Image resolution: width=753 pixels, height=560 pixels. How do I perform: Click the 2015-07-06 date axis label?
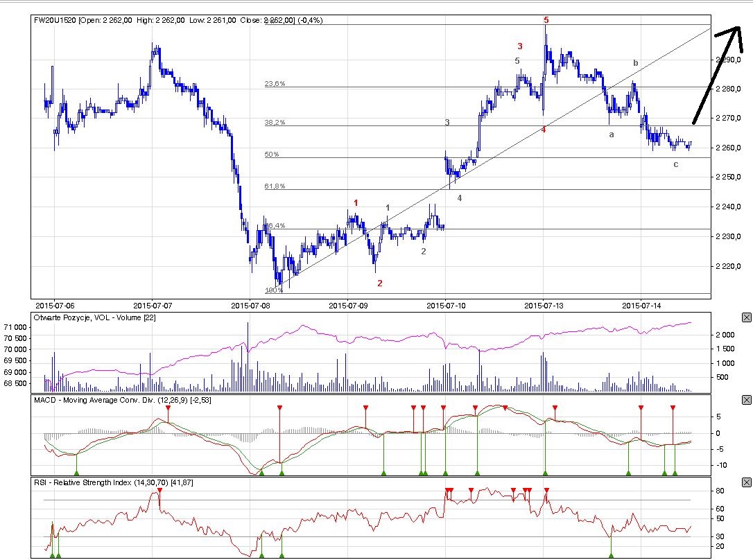[x=55, y=305]
